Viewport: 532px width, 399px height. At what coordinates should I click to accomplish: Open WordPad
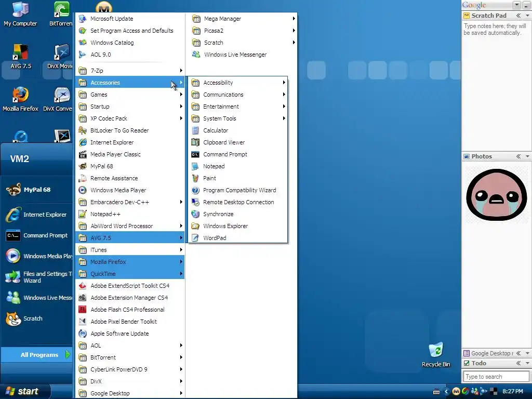click(237, 238)
